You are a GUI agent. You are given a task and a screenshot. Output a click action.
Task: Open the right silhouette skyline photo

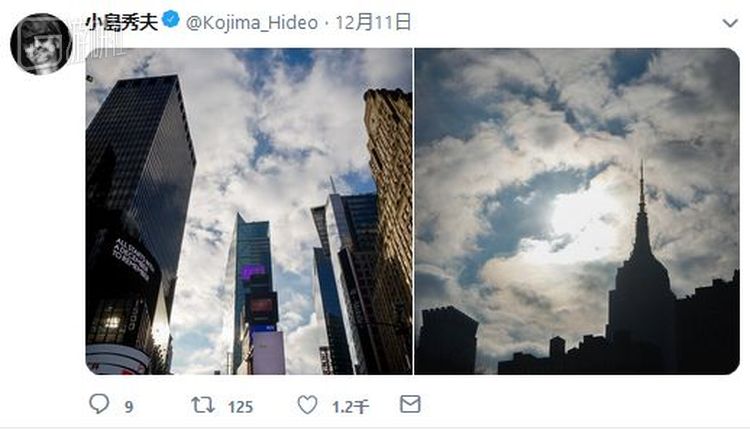pyautogui.click(x=577, y=211)
